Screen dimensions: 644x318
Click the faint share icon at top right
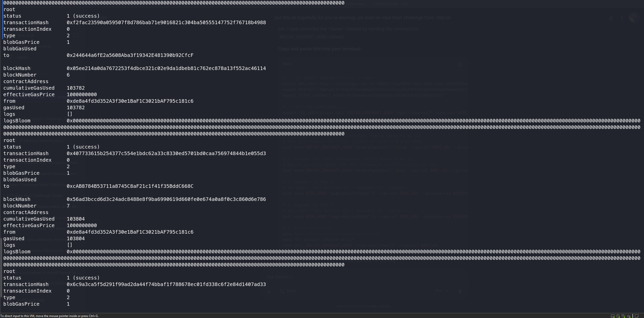pos(611,18)
